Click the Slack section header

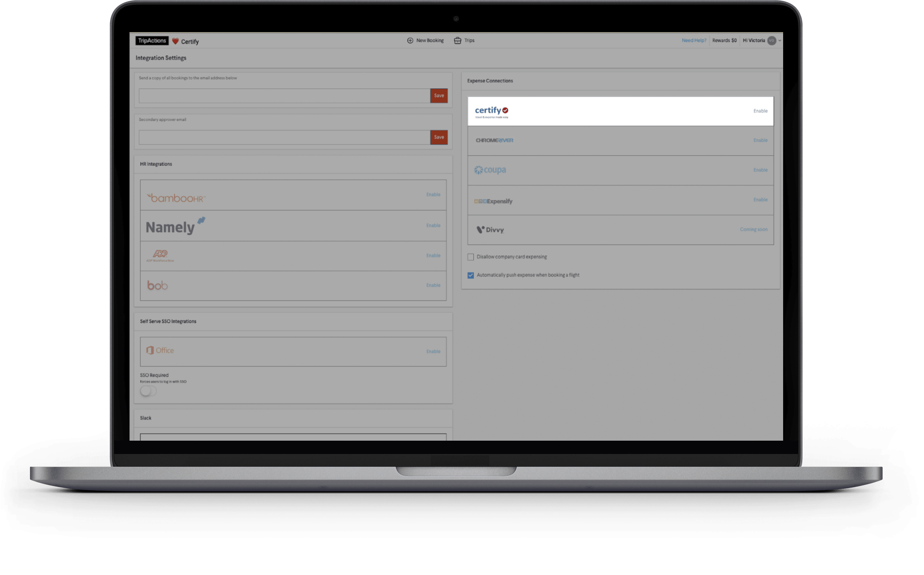coord(146,418)
